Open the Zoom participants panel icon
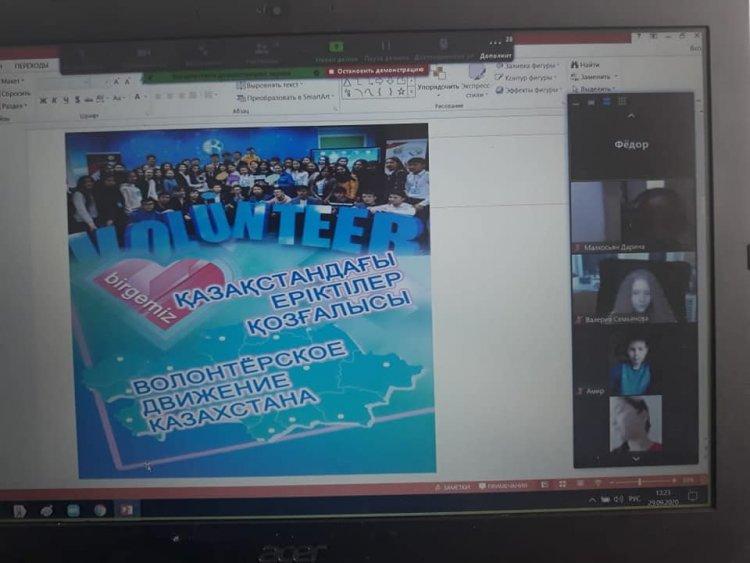Screen dimensions: 750x563 (261, 49)
